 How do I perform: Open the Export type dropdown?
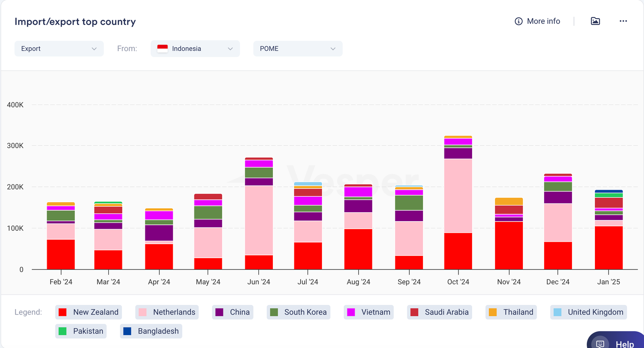59,49
